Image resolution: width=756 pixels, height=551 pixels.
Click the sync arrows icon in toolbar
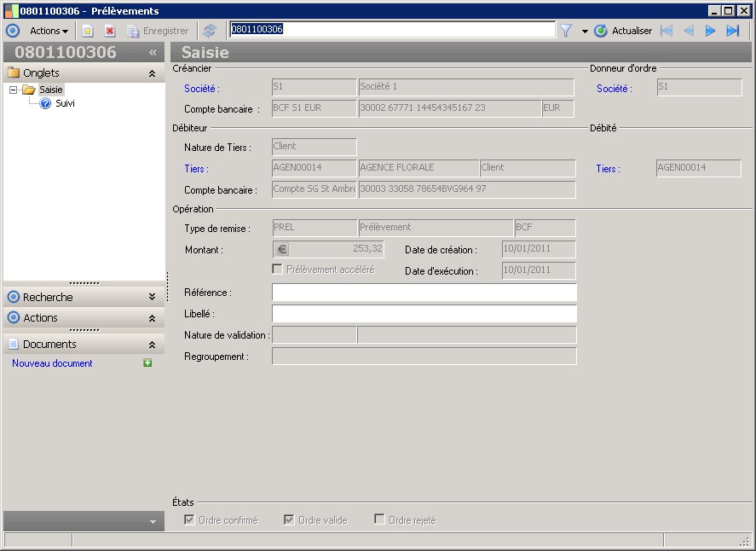210,31
